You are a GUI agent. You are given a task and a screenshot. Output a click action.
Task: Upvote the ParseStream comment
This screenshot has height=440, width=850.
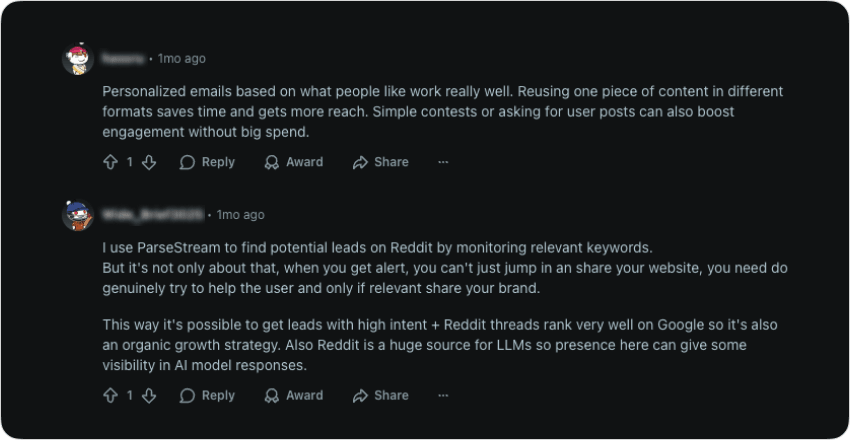point(110,396)
